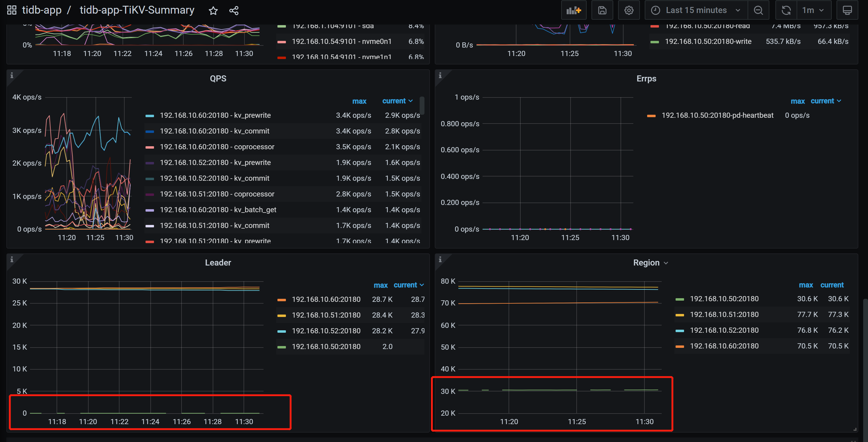This screenshot has height=442, width=868.
Task: Sort QPS legend by max column
Action: pos(359,101)
